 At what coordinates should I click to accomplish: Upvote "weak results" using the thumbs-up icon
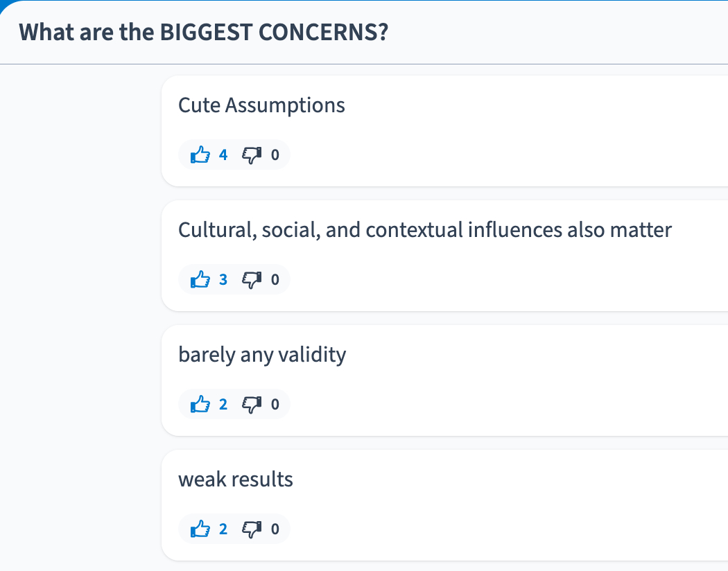pyautogui.click(x=200, y=529)
